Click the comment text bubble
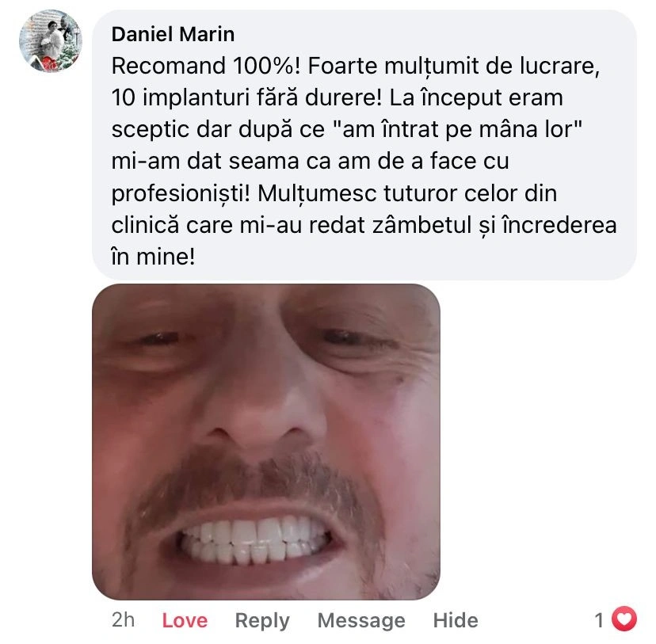 point(364,145)
